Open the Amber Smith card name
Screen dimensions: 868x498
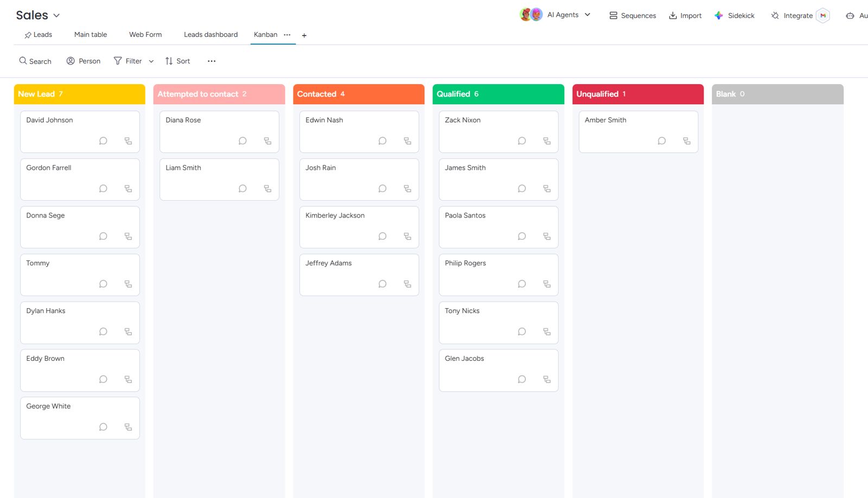click(x=605, y=120)
